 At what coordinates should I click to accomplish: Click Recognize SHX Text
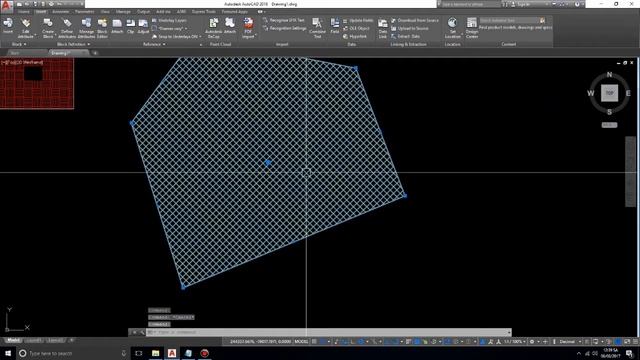pos(284,20)
